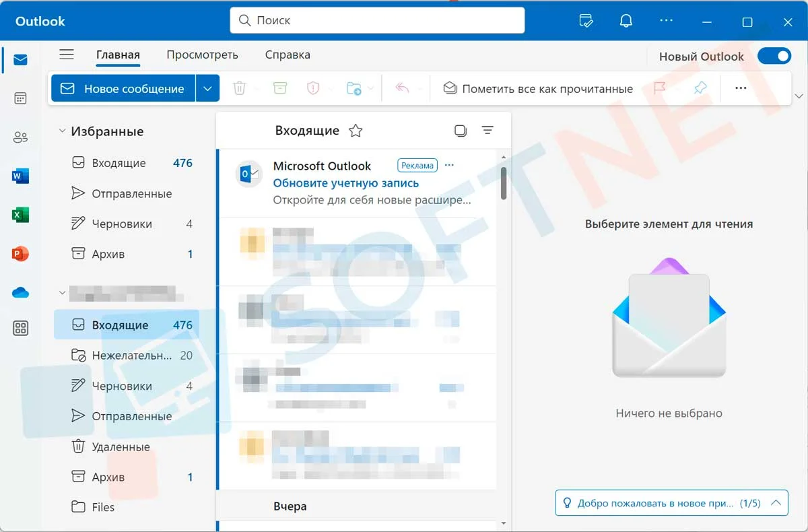Image resolution: width=808 pixels, height=532 pixels.
Task: Select the highlighted account Входящие folder
Action: pos(127,325)
